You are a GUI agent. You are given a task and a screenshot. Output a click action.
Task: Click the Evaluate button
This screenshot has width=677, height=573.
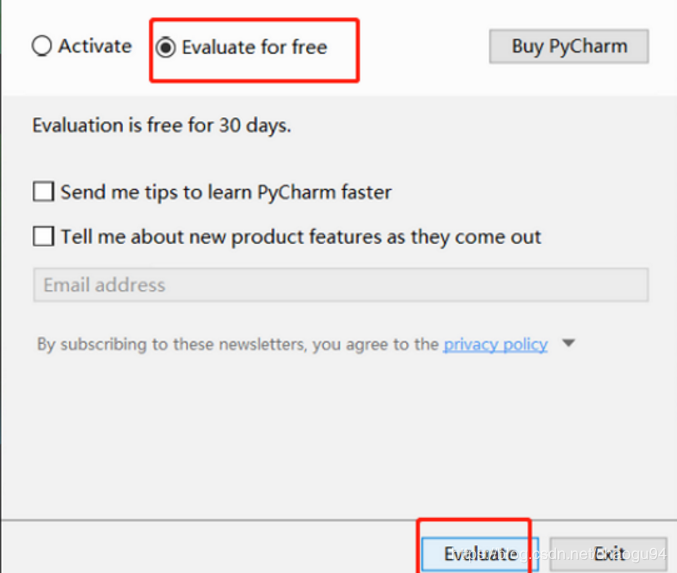[x=480, y=554]
